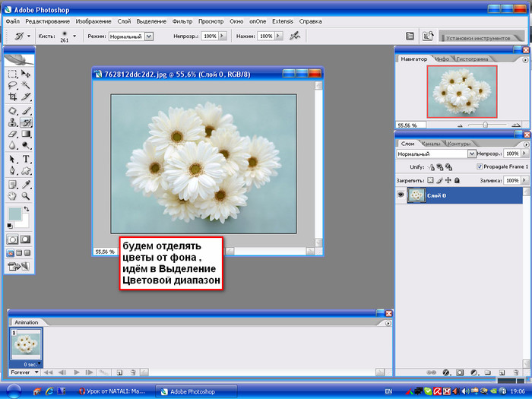Toggle lock all padlock icon
The image size is (532, 399).
tap(457, 181)
